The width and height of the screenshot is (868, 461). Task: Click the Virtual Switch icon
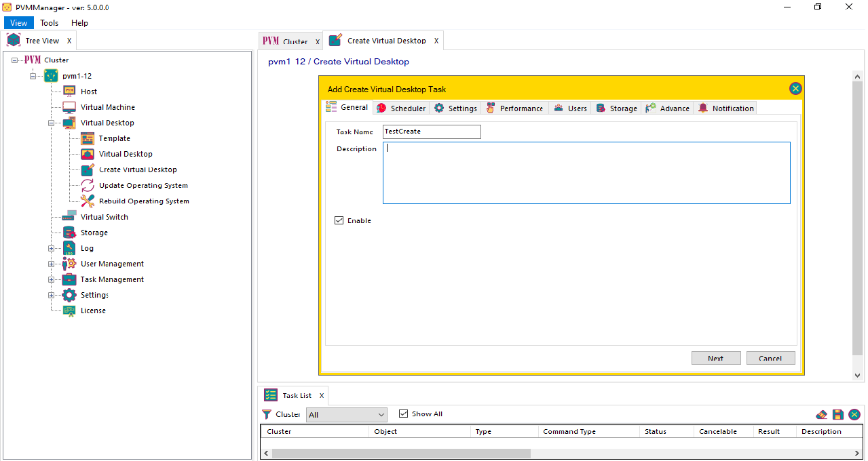[x=69, y=216]
